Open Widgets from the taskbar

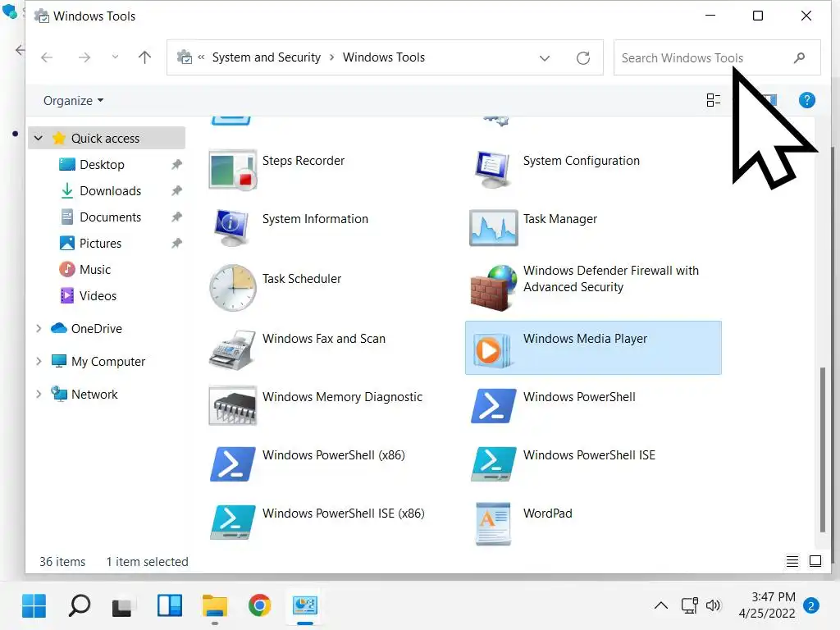[x=169, y=606]
